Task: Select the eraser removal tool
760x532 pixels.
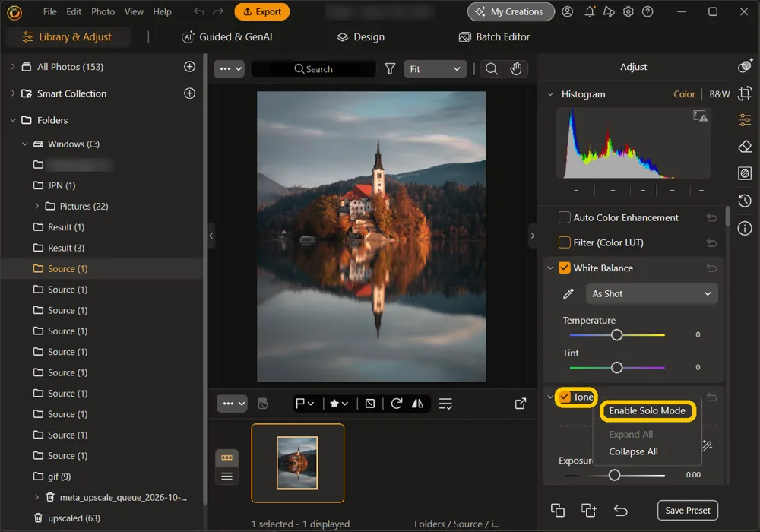Action: (745, 147)
